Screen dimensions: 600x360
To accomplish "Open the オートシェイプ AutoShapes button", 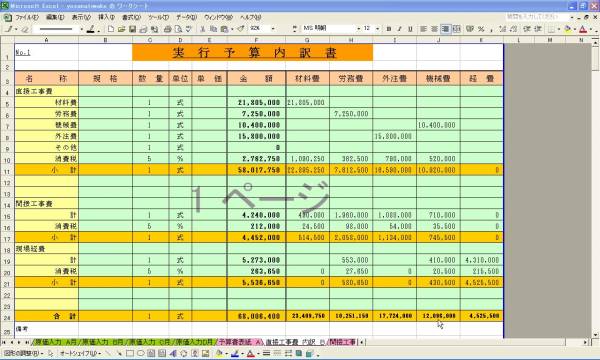I will 80,353.
